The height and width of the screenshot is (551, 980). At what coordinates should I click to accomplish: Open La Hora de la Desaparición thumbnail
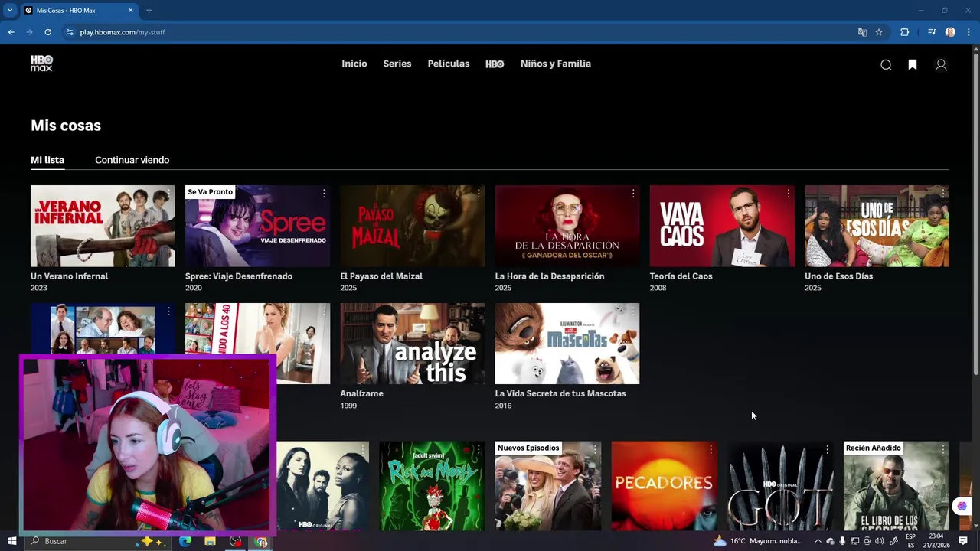point(567,226)
